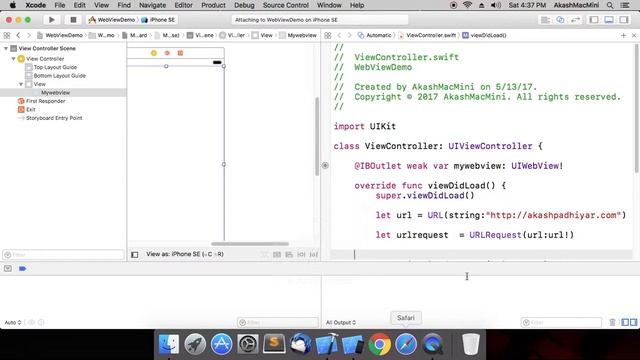Viewport: 640px width, 360px height.
Task: Open Safari from the Dock
Action: (406, 344)
